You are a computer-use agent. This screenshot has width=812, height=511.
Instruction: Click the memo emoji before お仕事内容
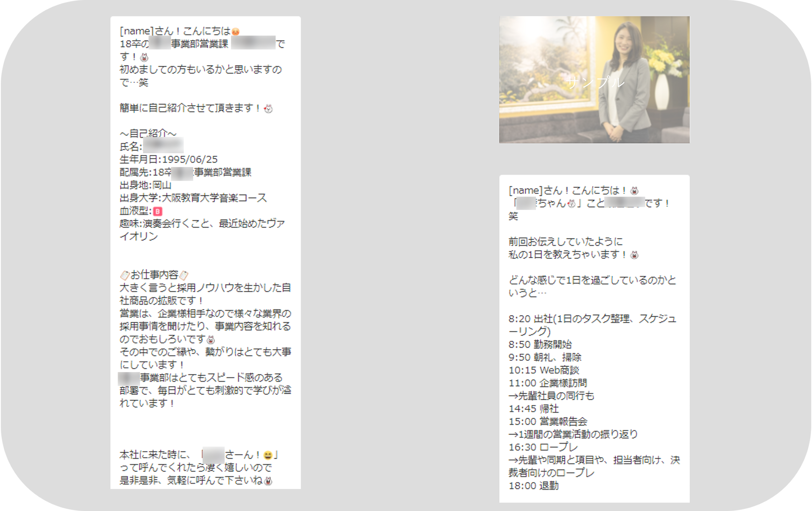coord(125,275)
